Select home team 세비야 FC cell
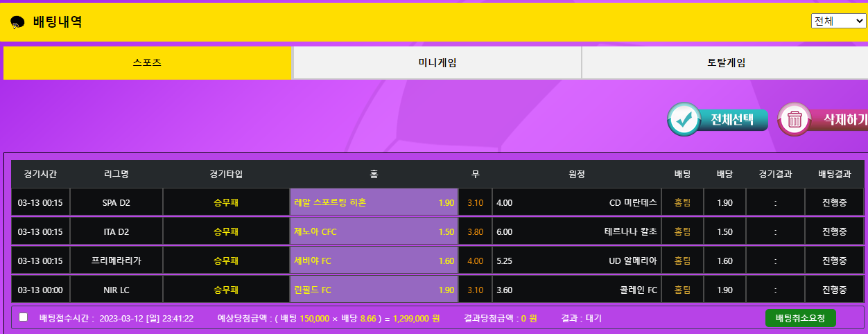868x334 pixels. [374, 261]
